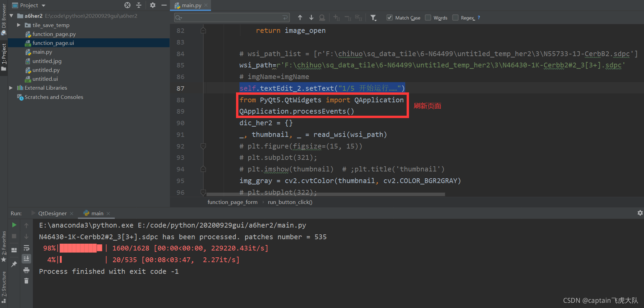This screenshot has width=644, height=308.
Task: Click Add Selection for Next Occurrence icon
Action: 337,17
